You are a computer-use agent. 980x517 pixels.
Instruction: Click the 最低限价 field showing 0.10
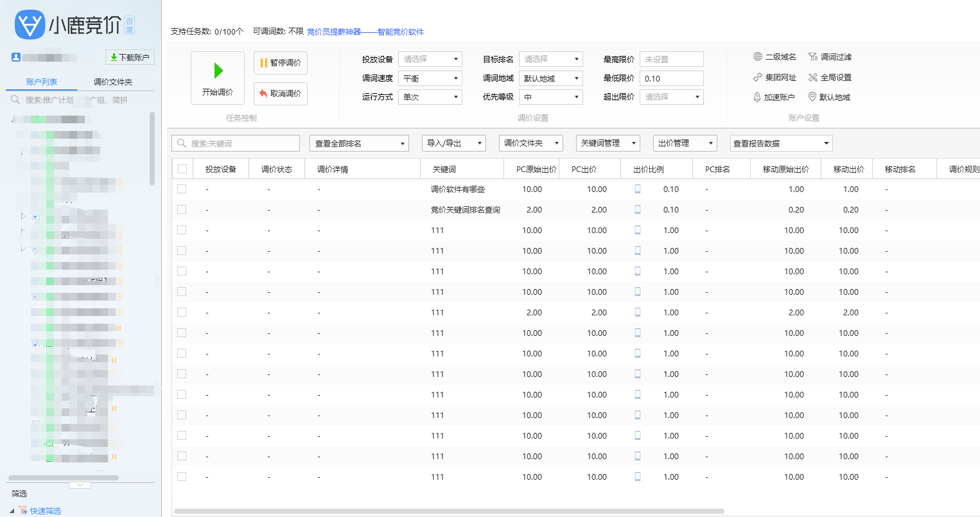coord(672,78)
